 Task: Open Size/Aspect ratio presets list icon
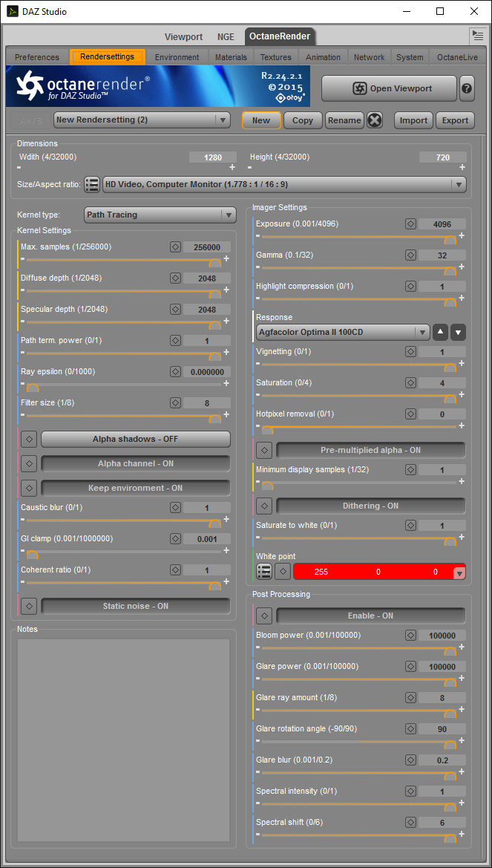click(92, 184)
